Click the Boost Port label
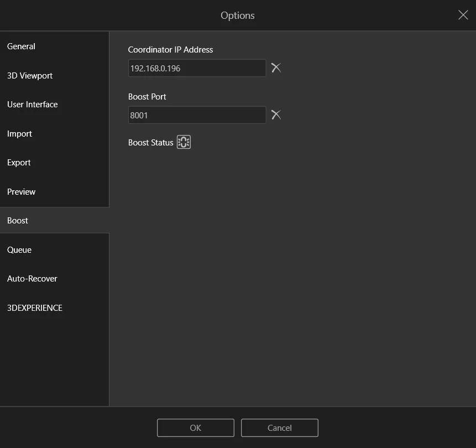Viewport: 476px width, 448px height. (x=147, y=97)
